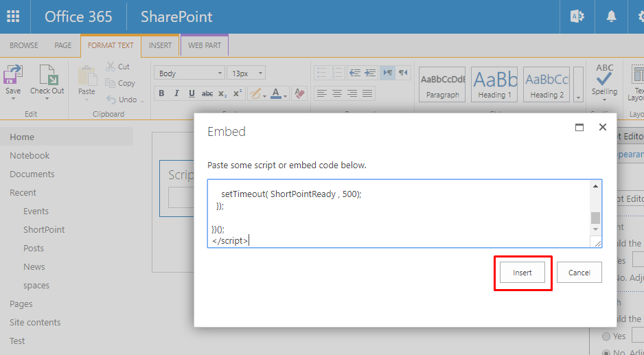Screen dimensions: 644x355
Task: Apply superscript formatting
Action: click(238, 93)
